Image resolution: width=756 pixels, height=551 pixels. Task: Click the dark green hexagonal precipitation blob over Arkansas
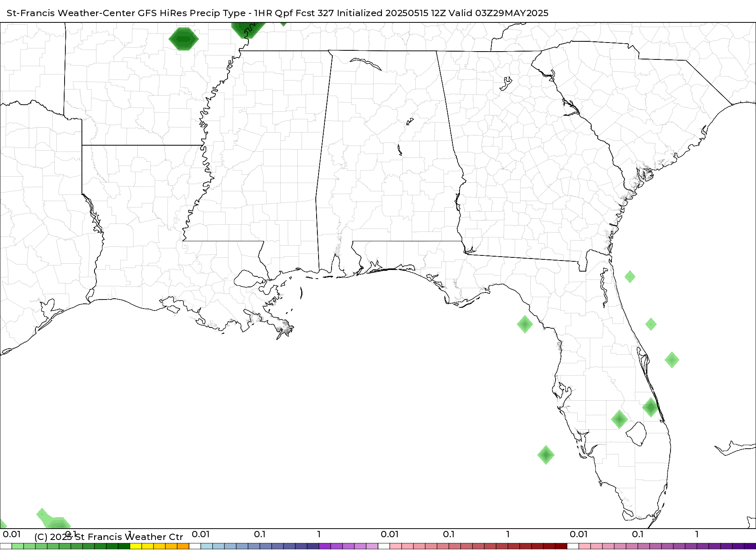click(183, 39)
